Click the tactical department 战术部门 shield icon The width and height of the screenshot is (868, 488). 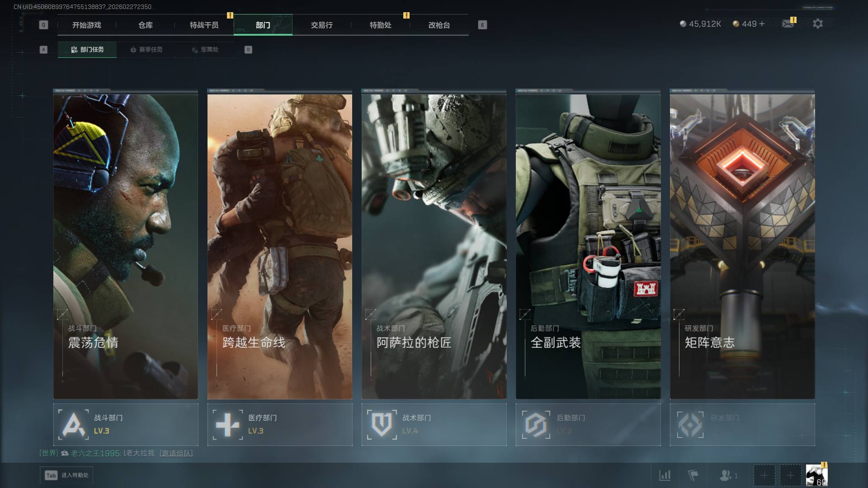pos(382,424)
